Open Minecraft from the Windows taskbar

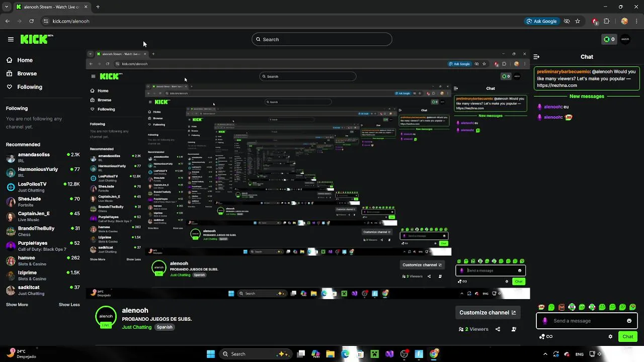374,354
